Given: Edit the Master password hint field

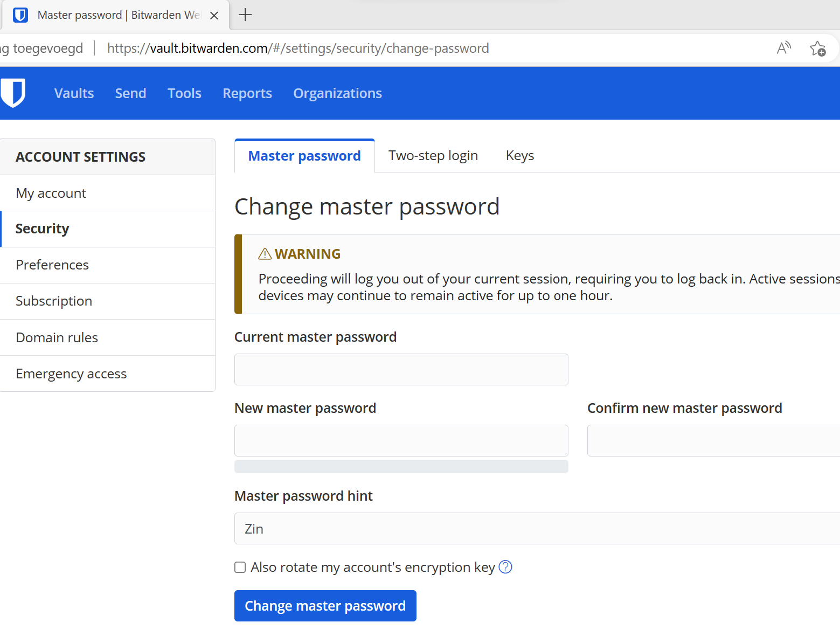Looking at the screenshot, I should pyautogui.click(x=537, y=528).
